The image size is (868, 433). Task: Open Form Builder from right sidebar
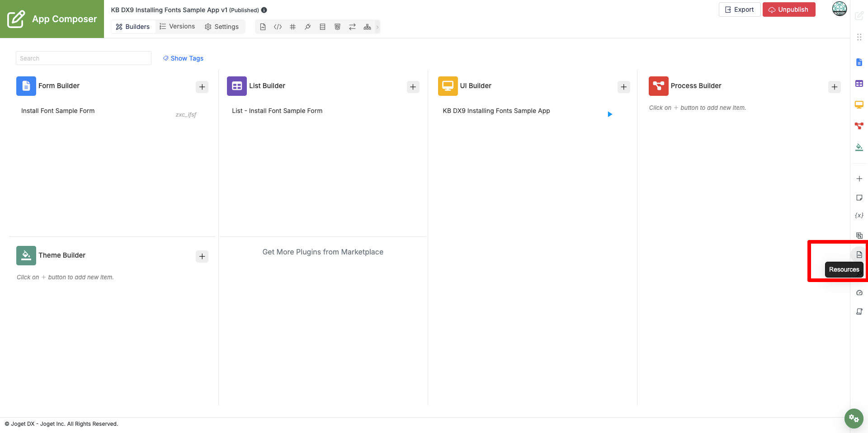click(x=859, y=62)
